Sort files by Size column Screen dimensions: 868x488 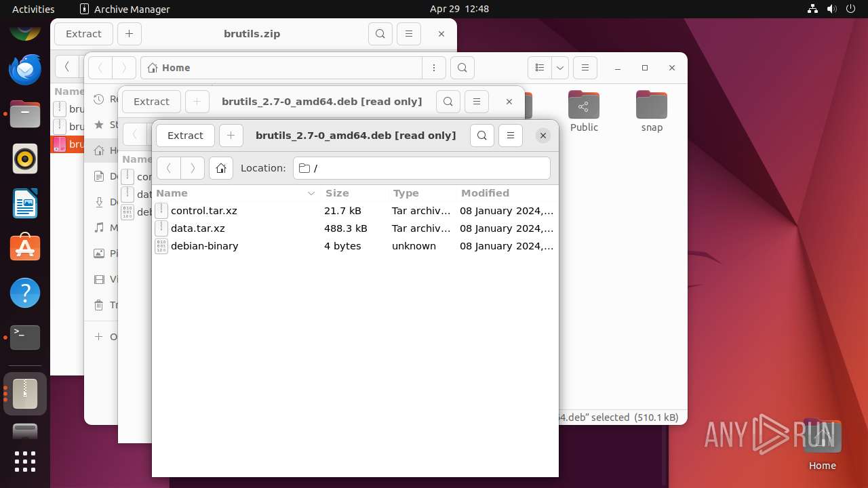354,193
